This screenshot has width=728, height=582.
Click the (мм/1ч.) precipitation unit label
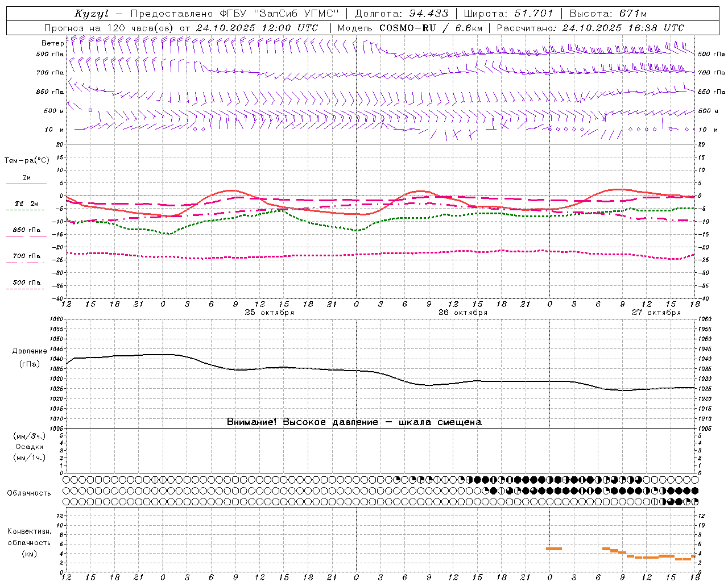click(x=30, y=458)
